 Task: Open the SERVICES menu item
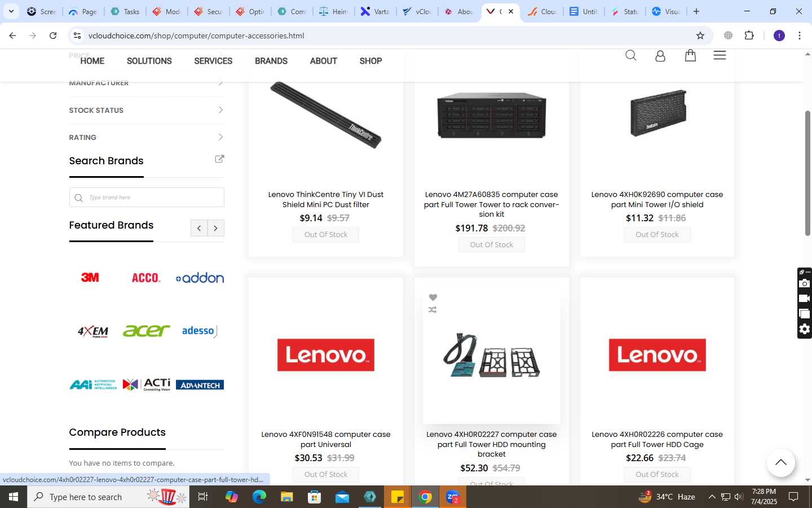click(213, 61)
